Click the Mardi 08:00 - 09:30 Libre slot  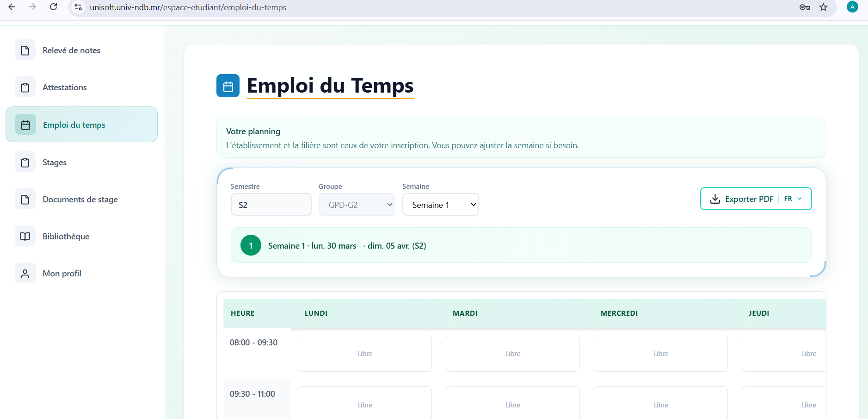(513, 353)
